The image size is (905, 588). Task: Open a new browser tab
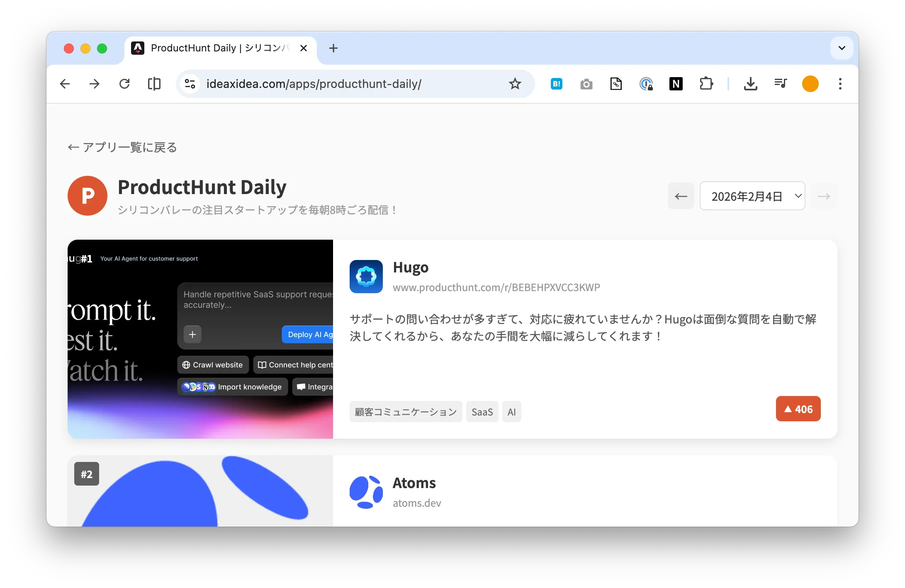point(333,48)
